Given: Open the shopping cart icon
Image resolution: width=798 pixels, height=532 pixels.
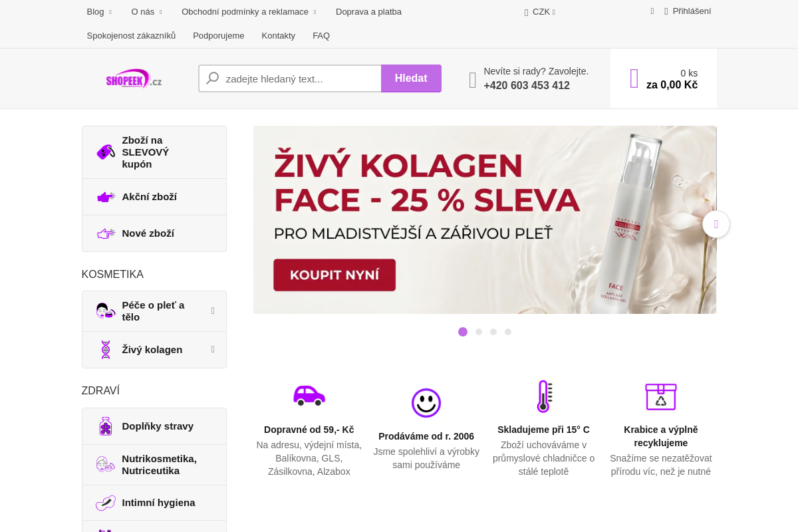Looking at the screenshot, I should [634, 78].
